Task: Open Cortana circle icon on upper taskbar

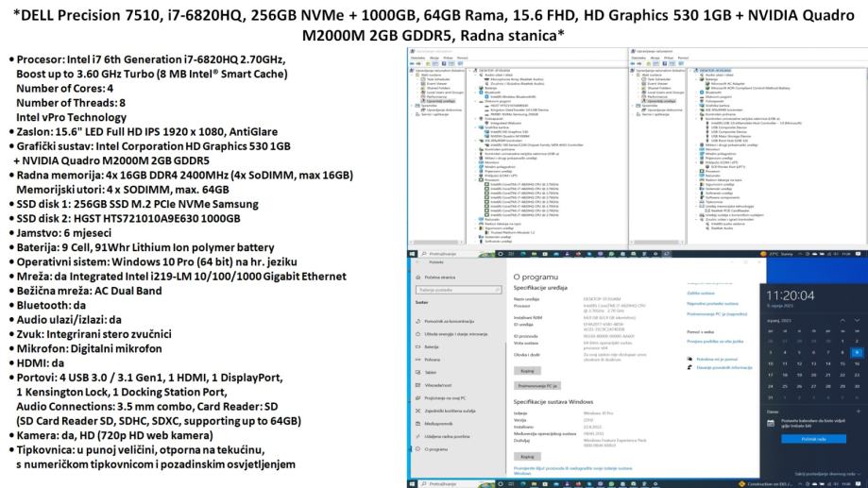Action: pyautogui.click(x=501, y=254)
